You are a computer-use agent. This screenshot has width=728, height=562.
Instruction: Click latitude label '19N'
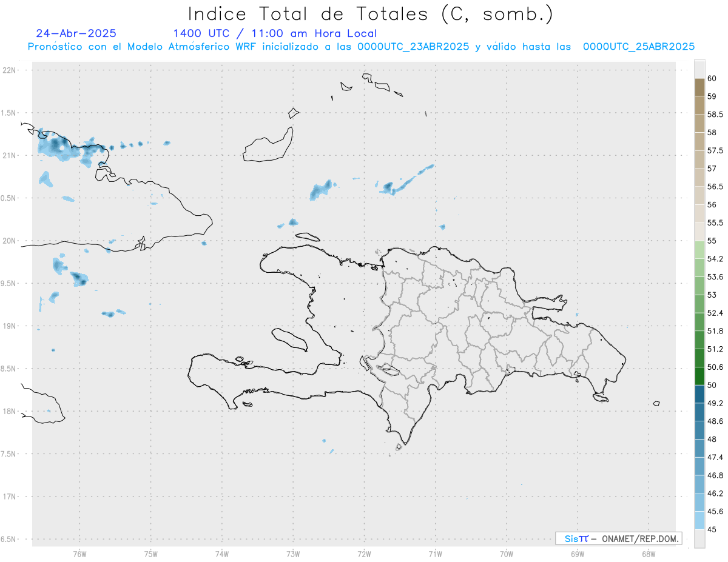point(10,326)
